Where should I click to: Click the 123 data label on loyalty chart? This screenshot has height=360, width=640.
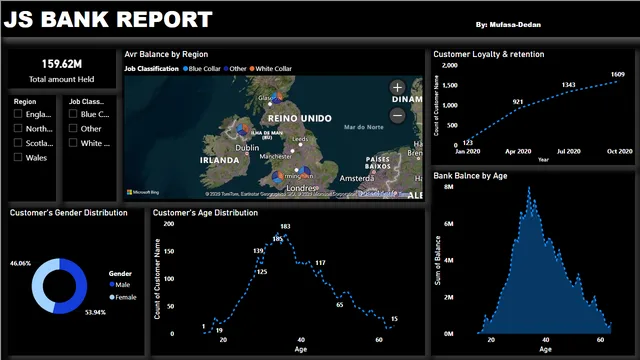coord(468,142)
